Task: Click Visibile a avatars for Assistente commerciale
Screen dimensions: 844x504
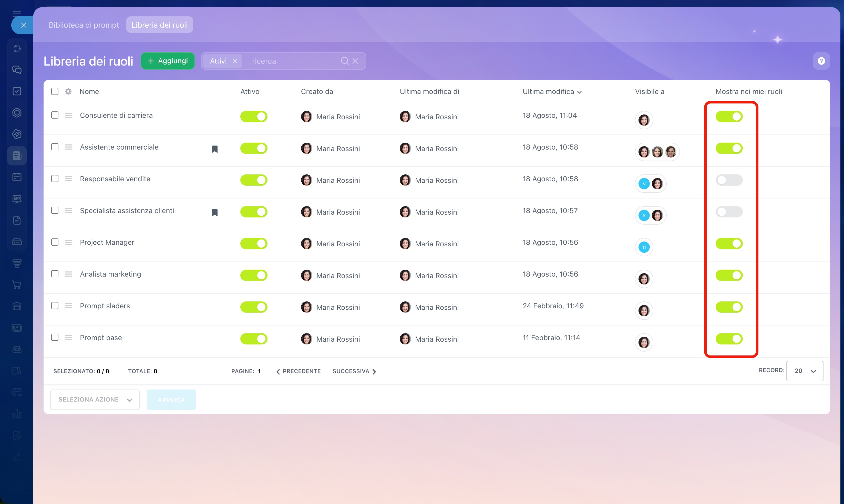Action: (657, 152)
